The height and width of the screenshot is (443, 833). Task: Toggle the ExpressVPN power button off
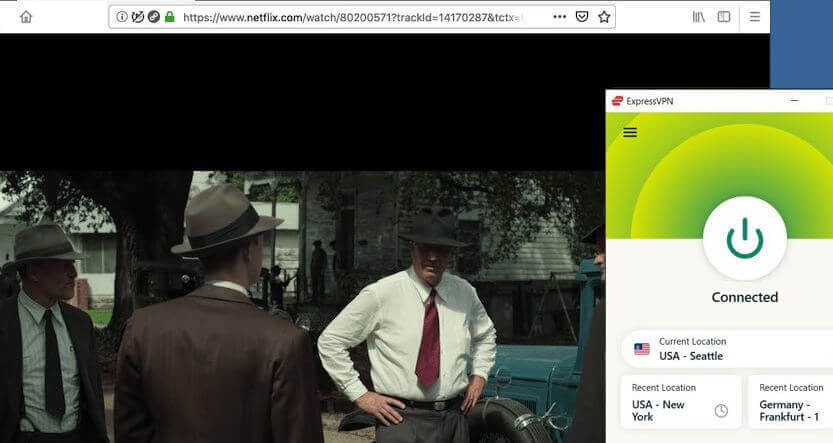(x=745, y=238)
